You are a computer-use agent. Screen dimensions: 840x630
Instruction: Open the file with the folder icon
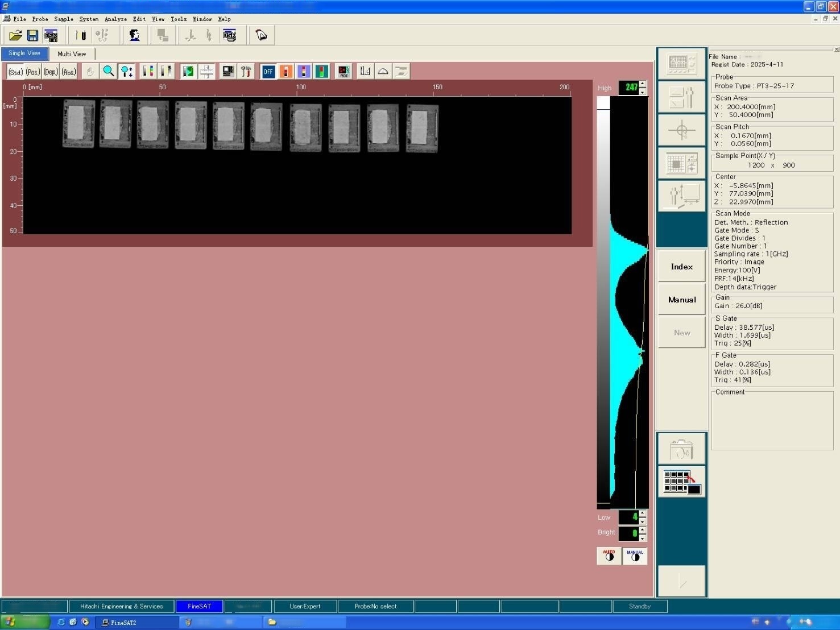coord(15,35)
